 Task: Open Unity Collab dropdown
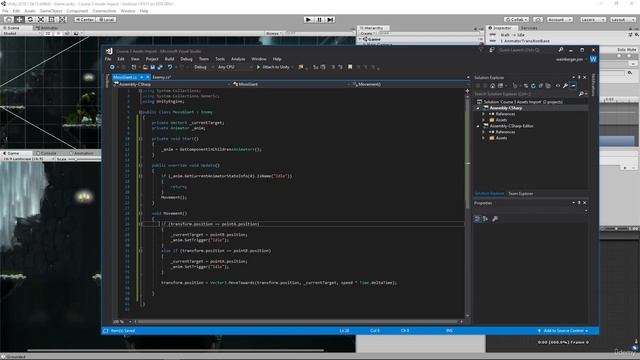[x=517, y=19]
